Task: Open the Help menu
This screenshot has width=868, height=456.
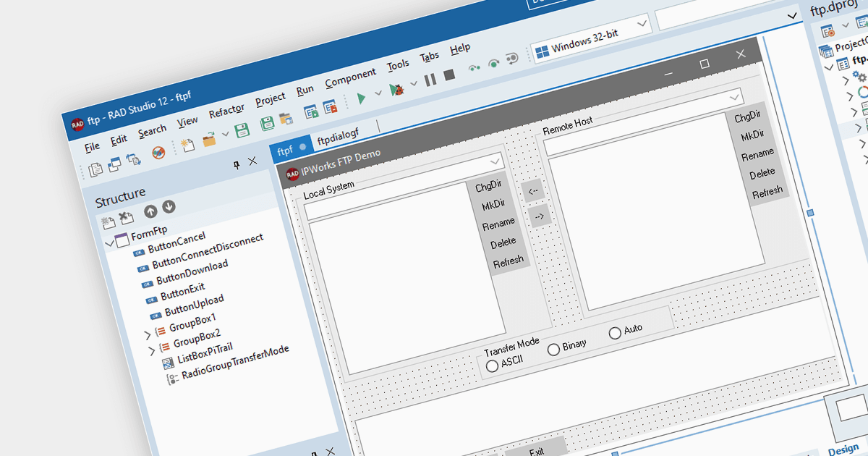Action: (x=460, y=48)
